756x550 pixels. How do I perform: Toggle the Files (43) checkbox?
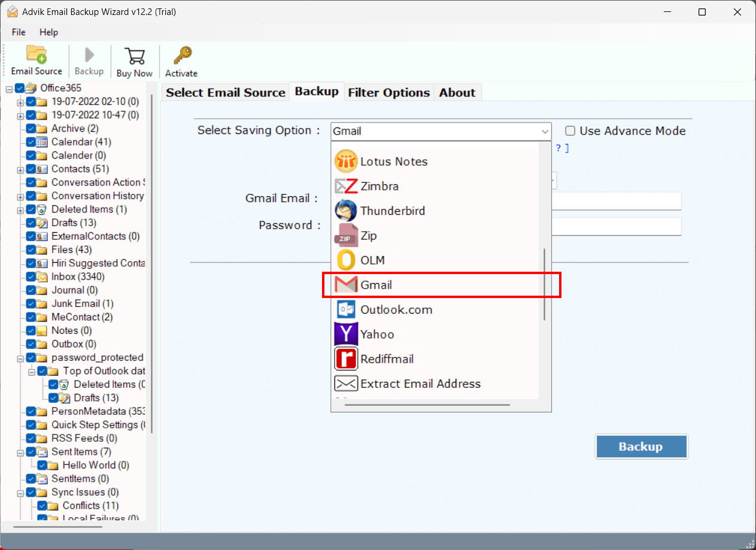(31, 250)
